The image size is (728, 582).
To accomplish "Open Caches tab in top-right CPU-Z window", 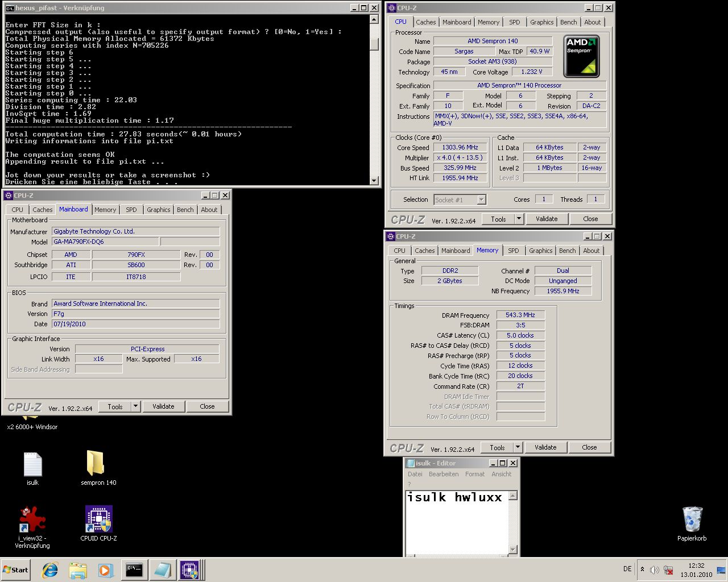I will point(425,22).
